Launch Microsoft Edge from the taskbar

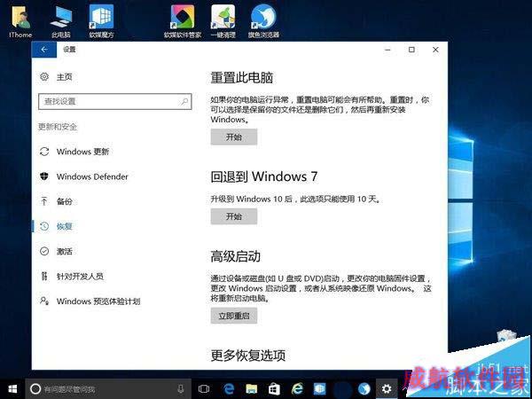[x=229, y=389]
